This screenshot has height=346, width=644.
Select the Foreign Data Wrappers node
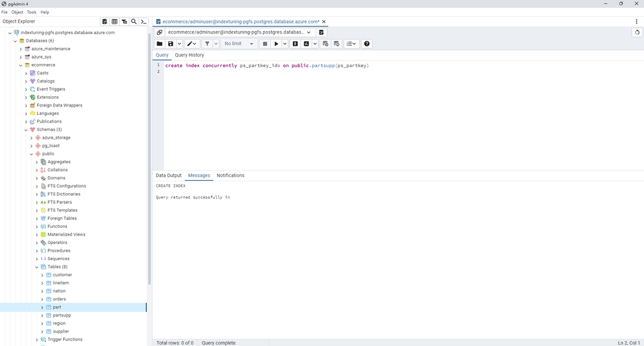click(59, 105)
